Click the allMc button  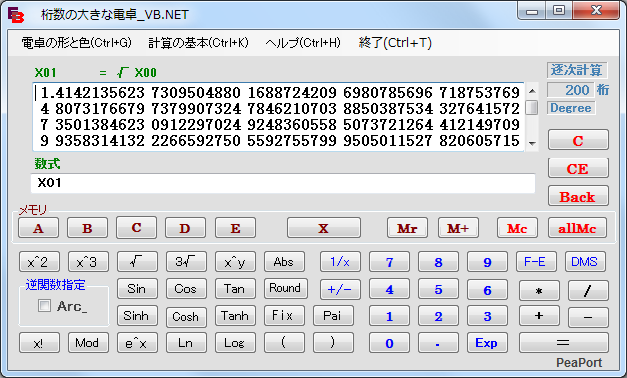(577, 228)
